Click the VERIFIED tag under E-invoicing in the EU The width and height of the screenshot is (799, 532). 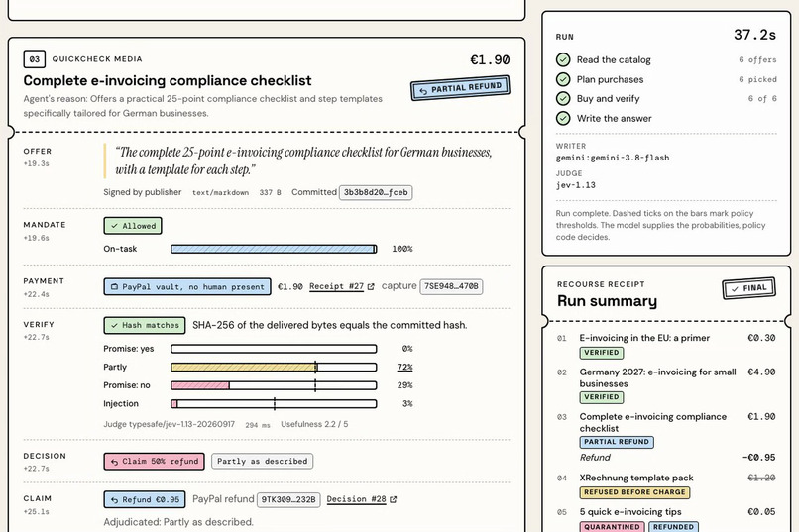602,353
